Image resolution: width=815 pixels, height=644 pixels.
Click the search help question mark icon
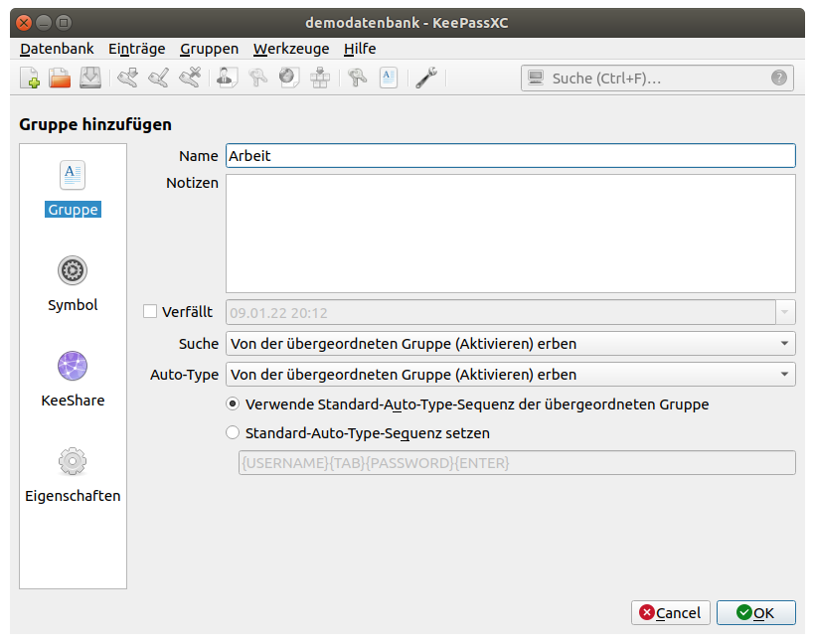(x=779, y=79)
